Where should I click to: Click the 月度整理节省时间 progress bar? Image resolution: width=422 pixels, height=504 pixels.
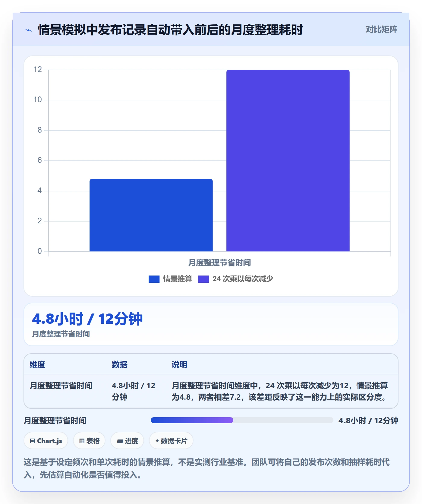242,420
